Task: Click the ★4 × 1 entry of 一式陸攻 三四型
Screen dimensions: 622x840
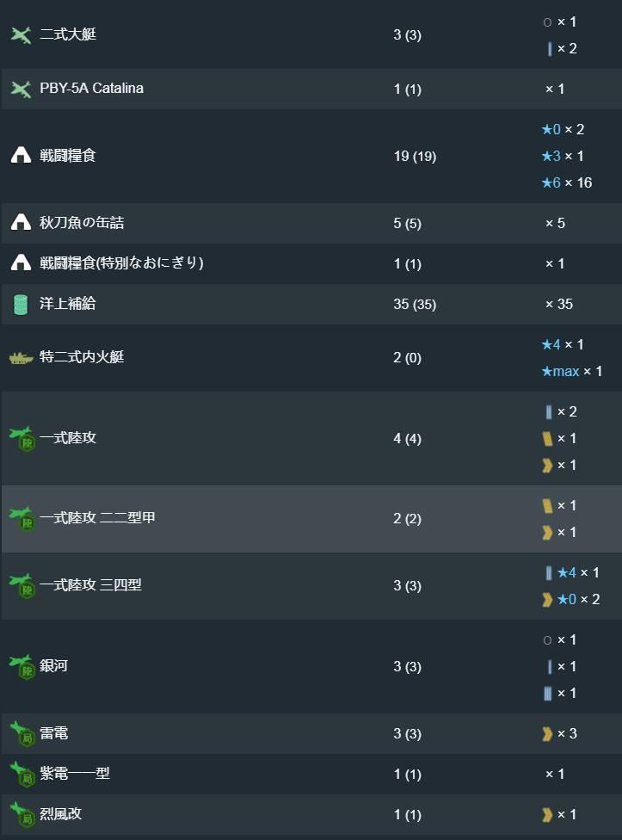Action: (x=572, y=572)
